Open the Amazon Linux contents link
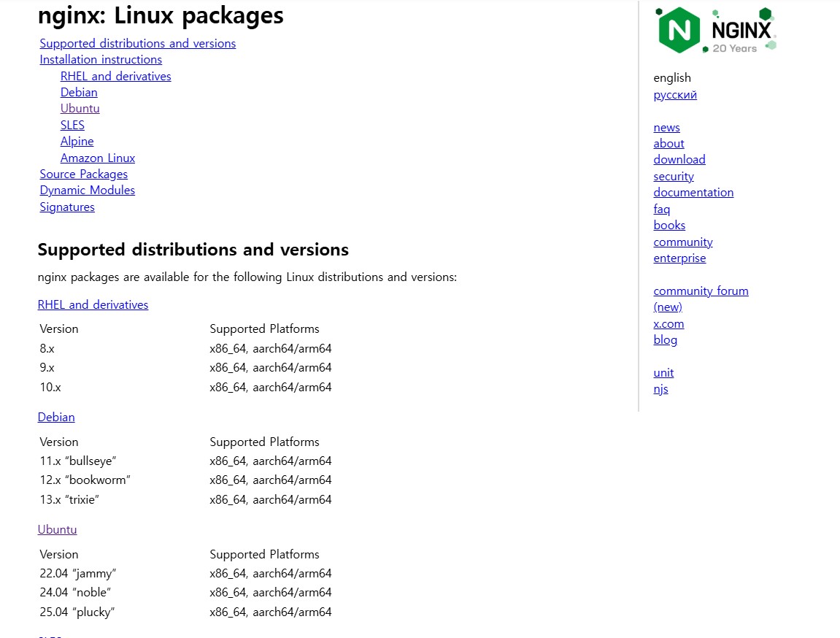 pos(98,158)
